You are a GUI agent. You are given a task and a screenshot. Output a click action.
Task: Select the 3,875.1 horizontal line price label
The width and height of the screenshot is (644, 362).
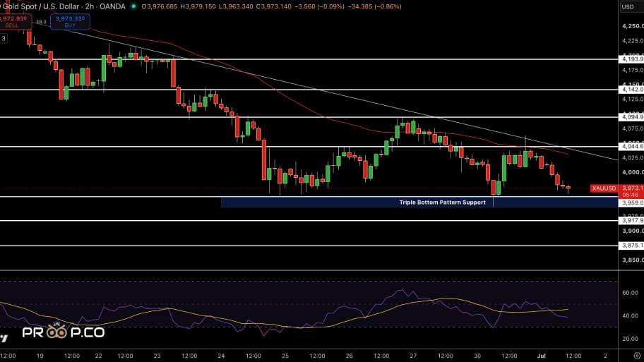tap(632, 246)
